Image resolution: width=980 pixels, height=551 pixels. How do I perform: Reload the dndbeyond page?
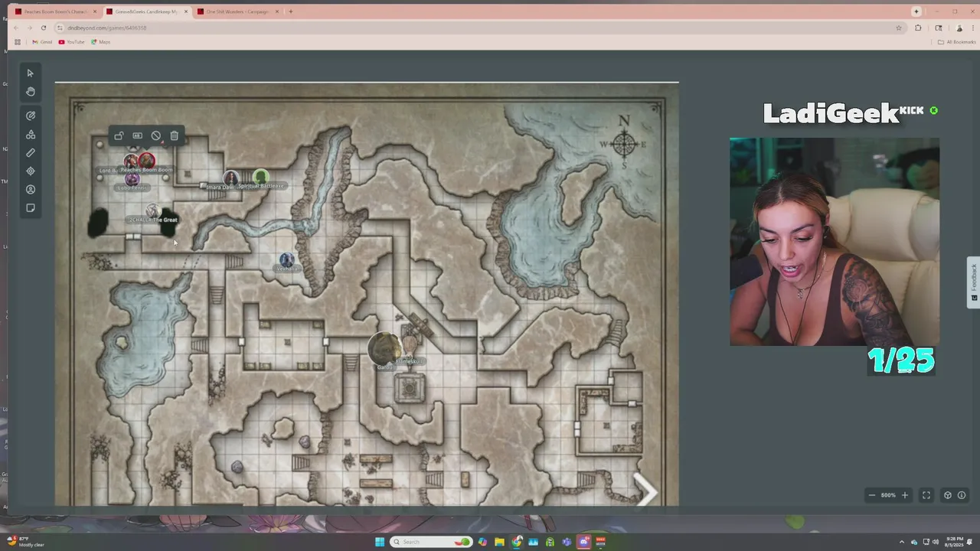click(44, 28)
